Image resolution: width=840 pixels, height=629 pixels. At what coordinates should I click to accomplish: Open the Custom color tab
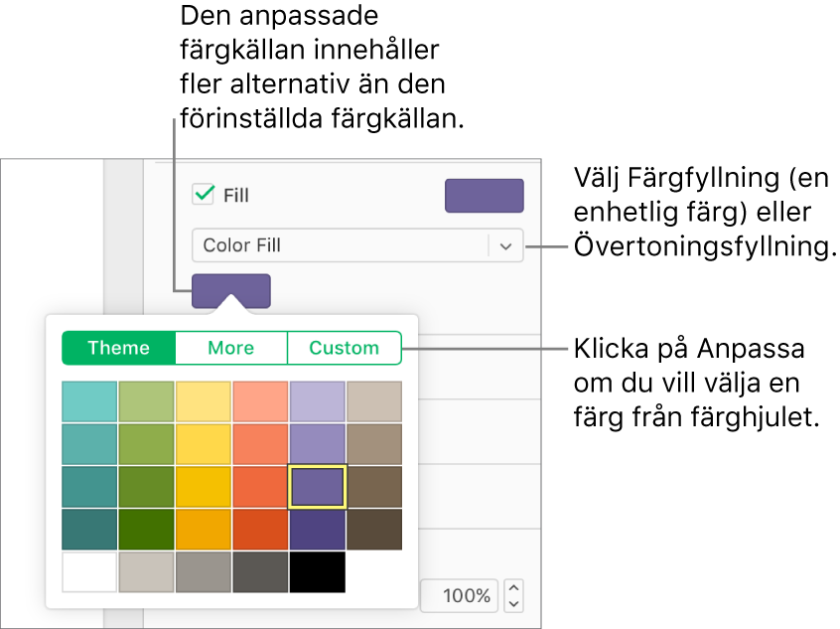coord(344,348)
